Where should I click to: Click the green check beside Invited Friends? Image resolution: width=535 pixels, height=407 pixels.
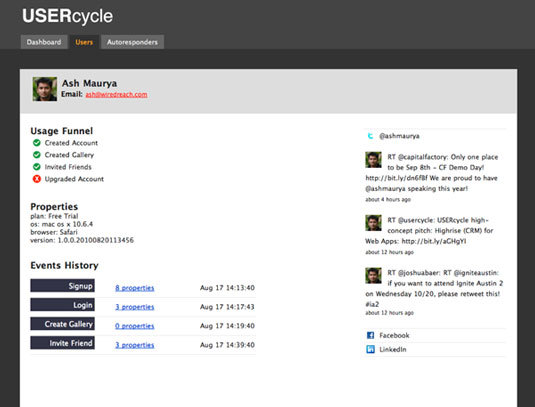(37, 167)
